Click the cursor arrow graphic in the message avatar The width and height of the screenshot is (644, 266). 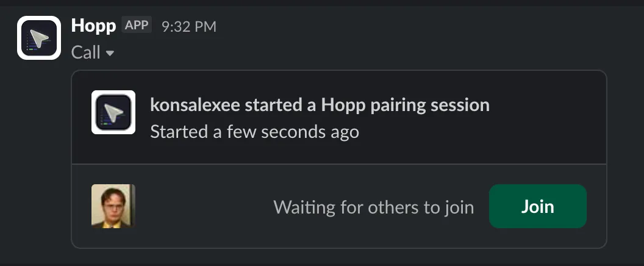pos(40,39)
